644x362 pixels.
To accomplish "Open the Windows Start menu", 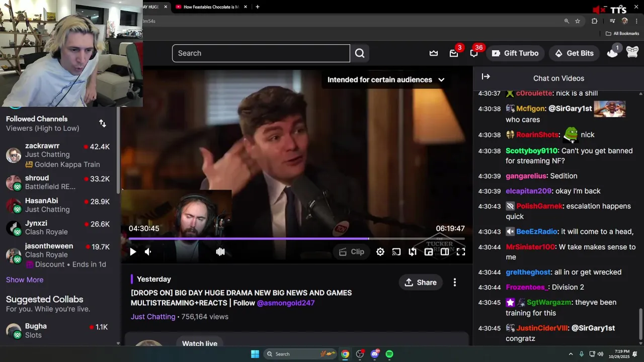I will [255, 354].
